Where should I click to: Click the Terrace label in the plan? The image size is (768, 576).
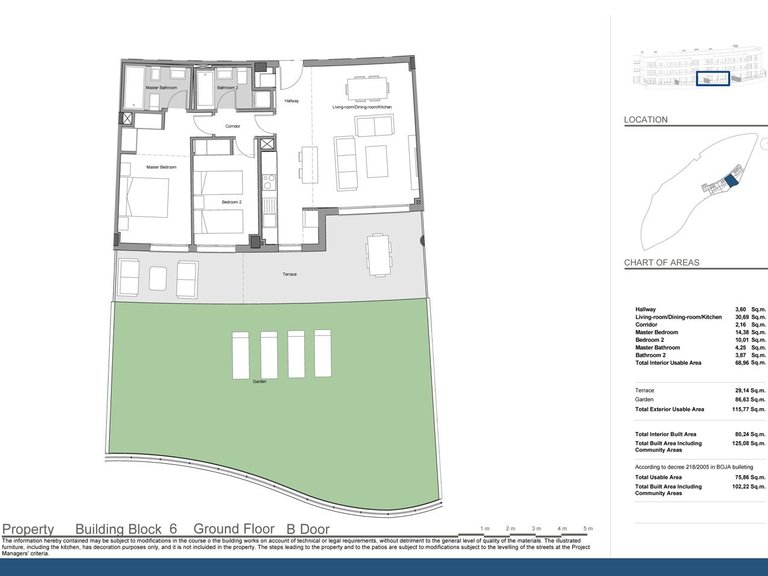pos(289,274)
